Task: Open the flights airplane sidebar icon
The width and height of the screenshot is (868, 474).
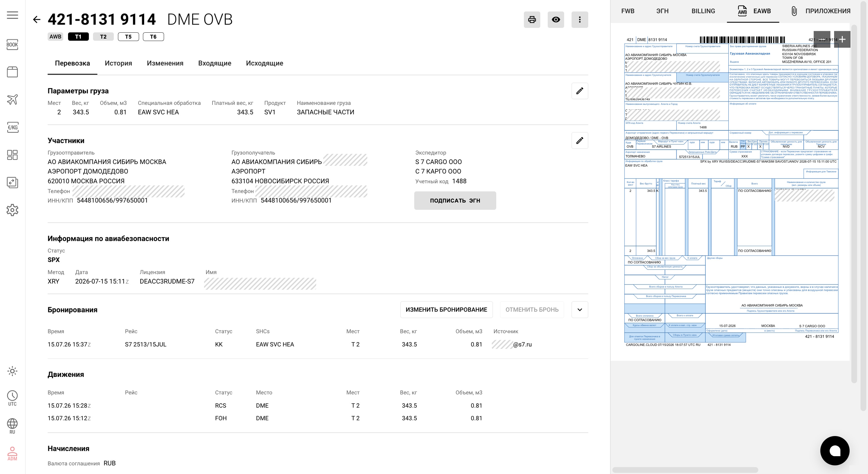Action: 12,99
